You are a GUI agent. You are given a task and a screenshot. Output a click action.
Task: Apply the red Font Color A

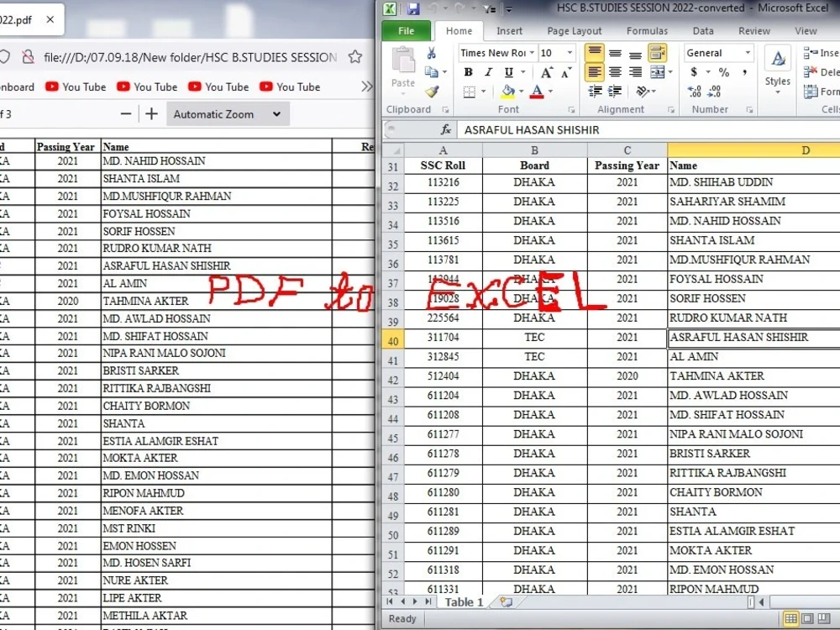point(537,92)
